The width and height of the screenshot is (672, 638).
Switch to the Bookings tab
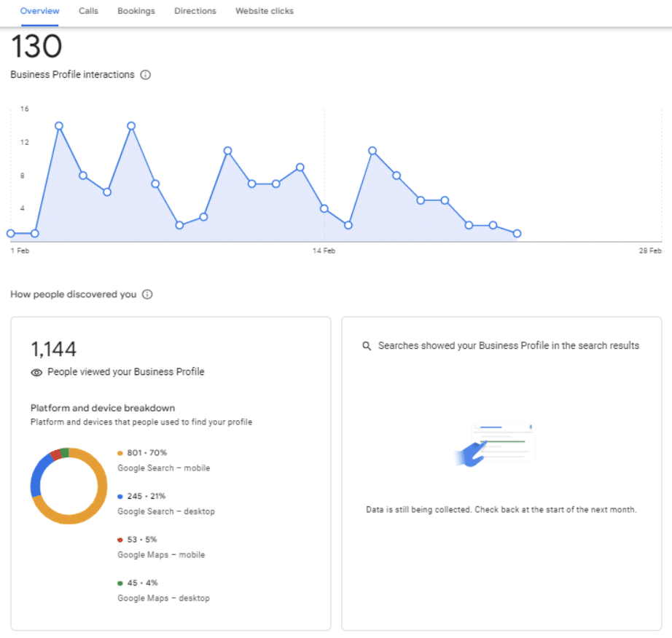tap(136, 11)
